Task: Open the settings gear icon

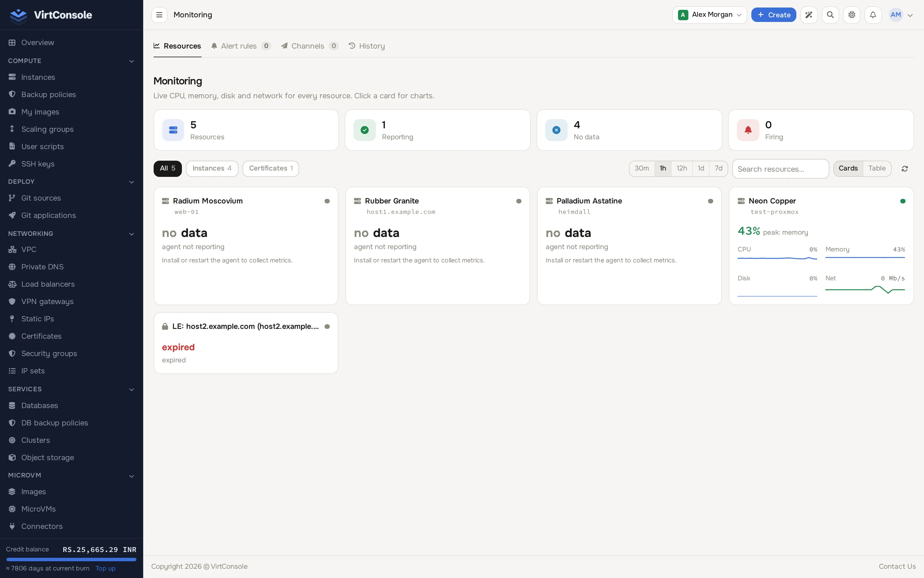Action: 852,15
